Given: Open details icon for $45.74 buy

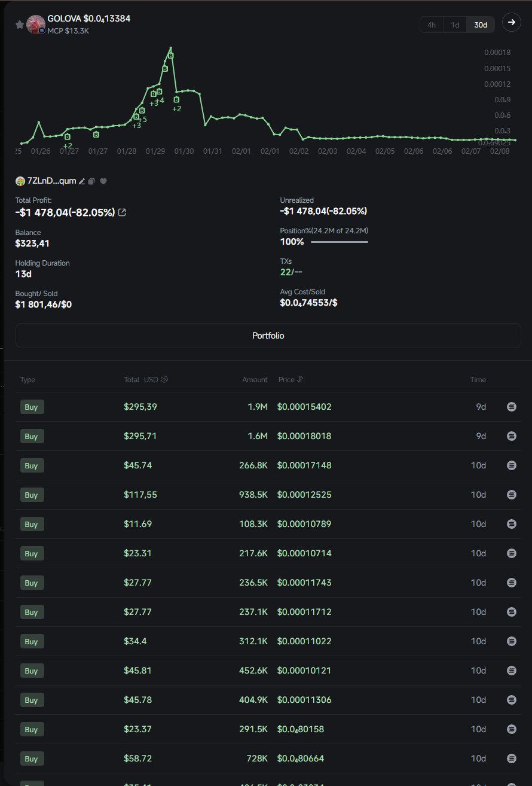Looking at the screenshot, I should coord(511,465).
